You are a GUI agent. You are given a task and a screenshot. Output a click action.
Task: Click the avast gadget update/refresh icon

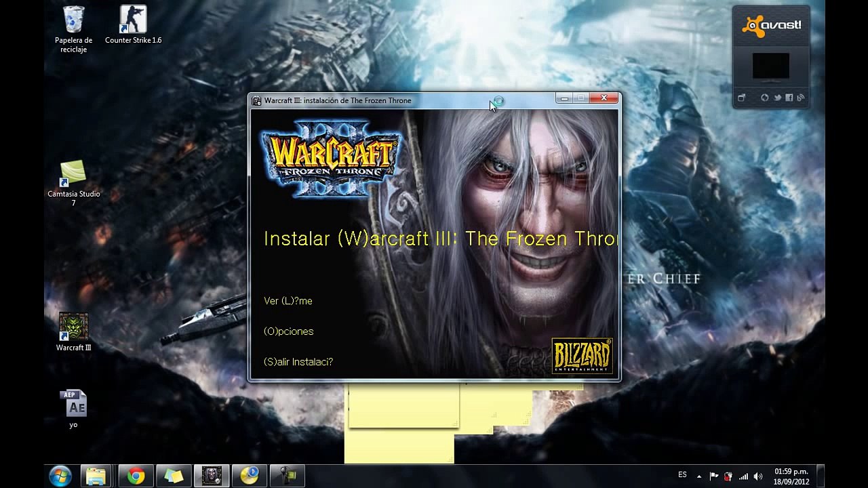coord(765,98)
